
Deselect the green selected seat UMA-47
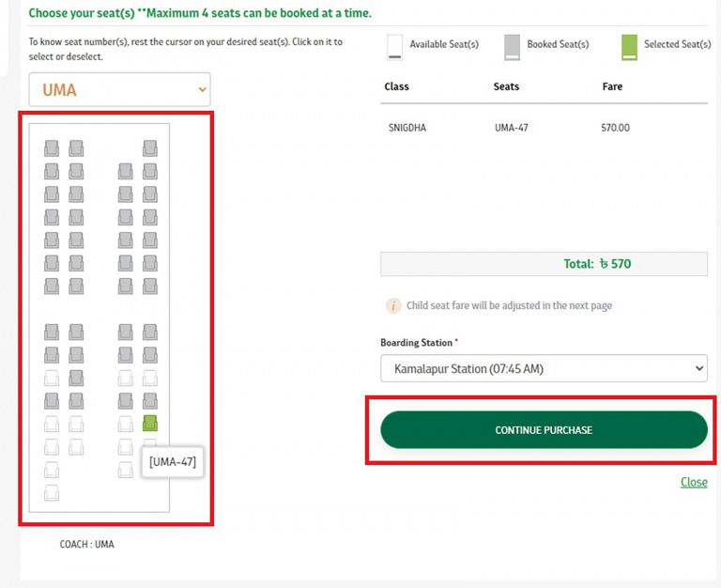(149, 424)
